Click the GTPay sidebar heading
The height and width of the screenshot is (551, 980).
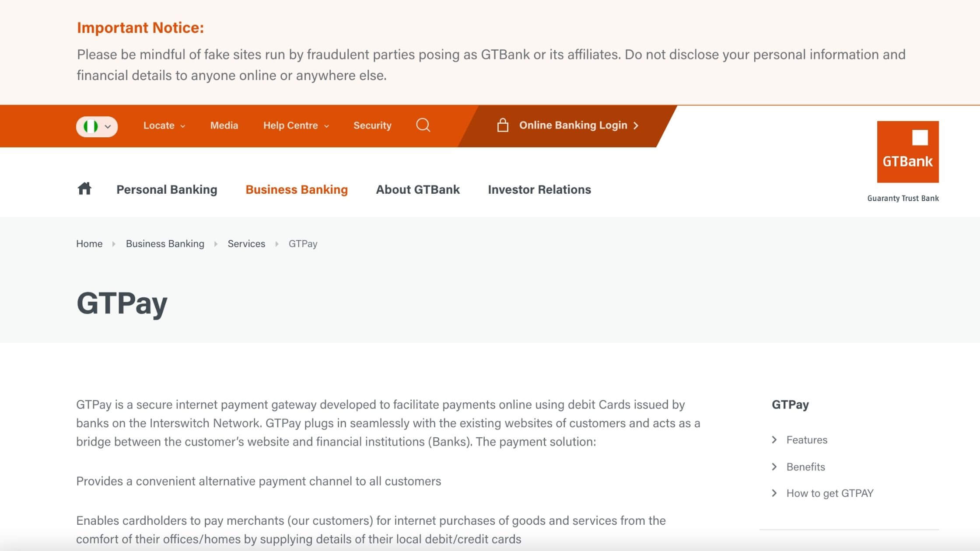[790, 405]
